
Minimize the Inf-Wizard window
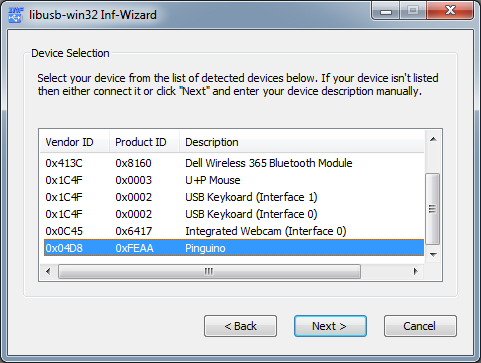(386, 12)
